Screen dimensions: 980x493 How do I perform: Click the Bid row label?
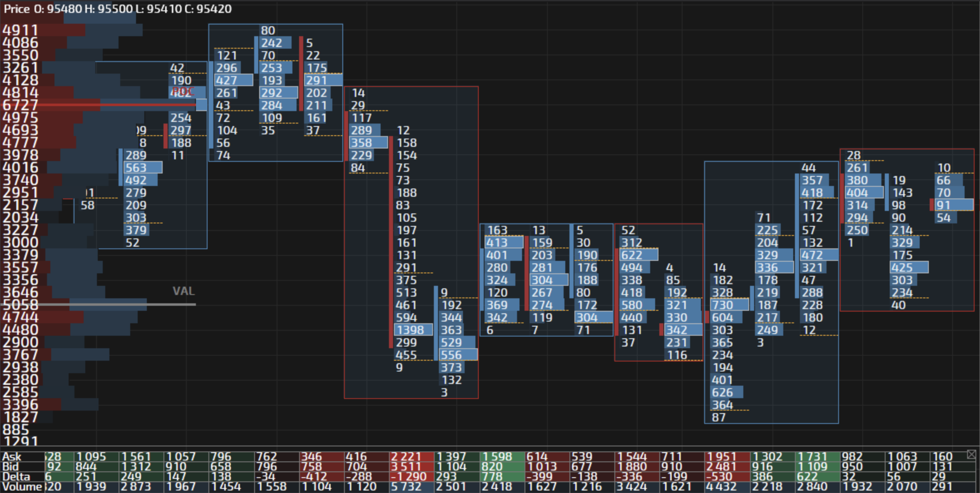(10, 467)
